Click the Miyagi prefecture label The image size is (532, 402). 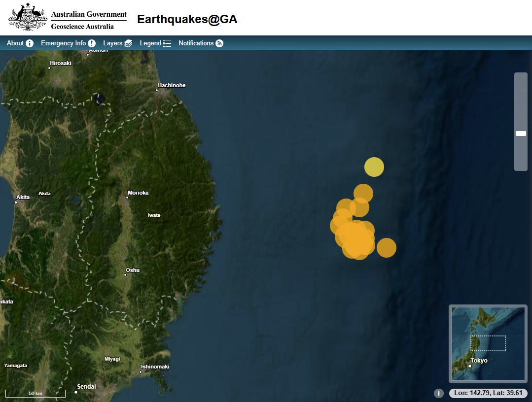112,359
